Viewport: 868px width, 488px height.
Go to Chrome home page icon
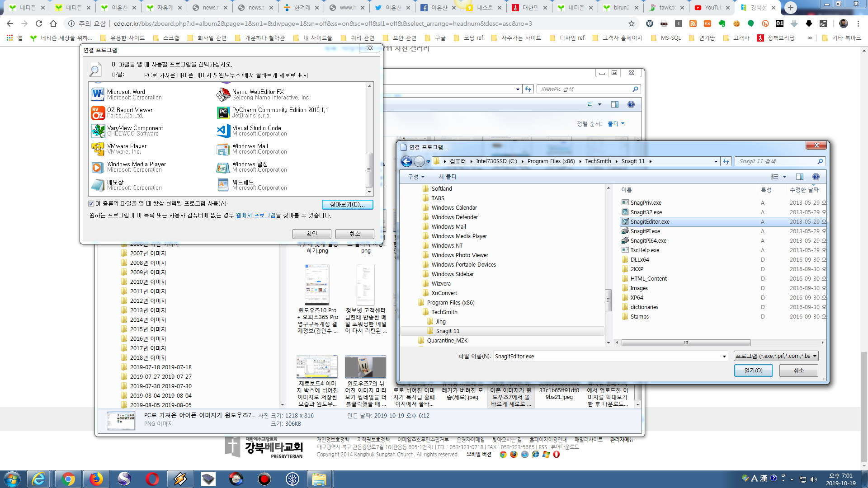point(53,23)
